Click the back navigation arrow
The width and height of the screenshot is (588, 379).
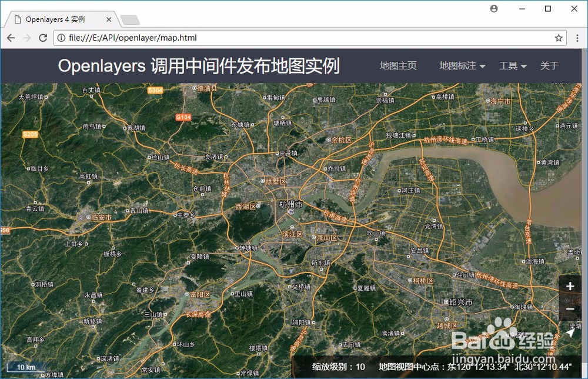pyautogui.click(x=11, y=38)
